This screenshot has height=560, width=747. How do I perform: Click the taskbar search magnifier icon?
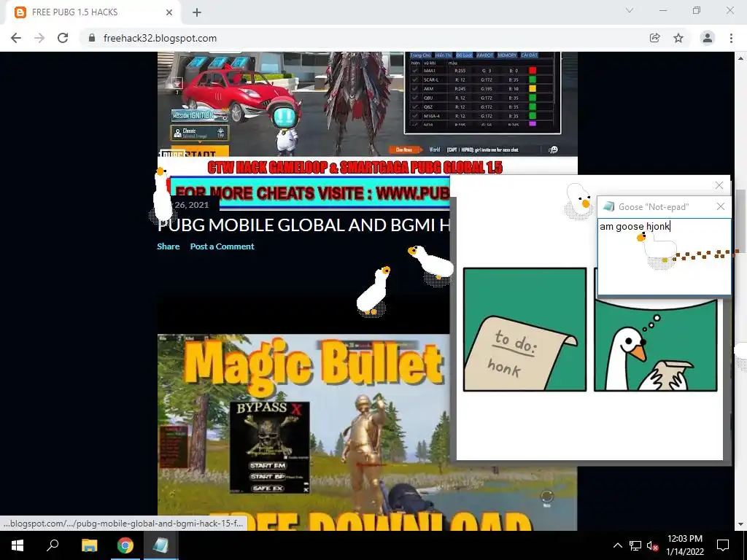click(x=53, y=545)
